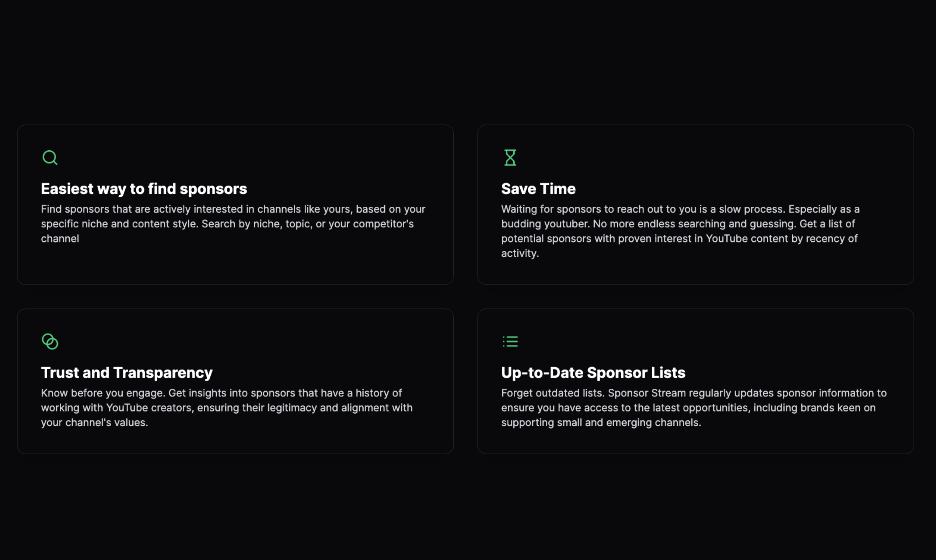
Task: Select the 'Easiest way to find sponsors' heading
Action: tap(144, 189)
